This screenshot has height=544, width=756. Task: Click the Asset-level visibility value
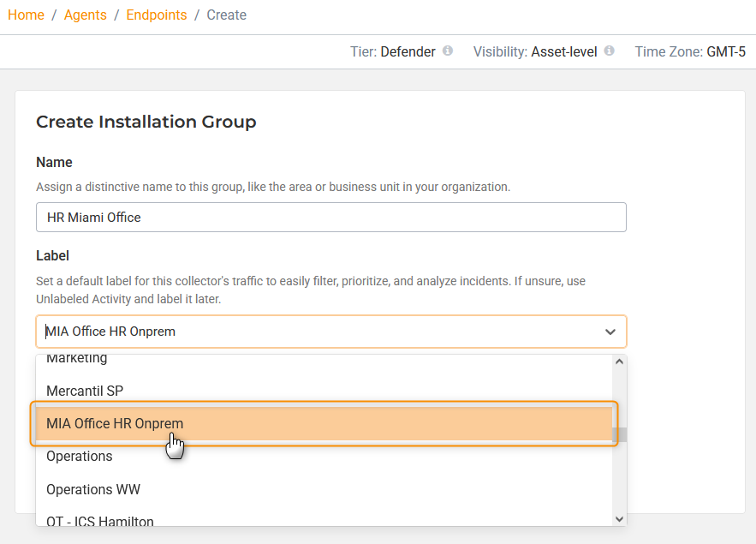pyautogui.click(x=563, y=51)
